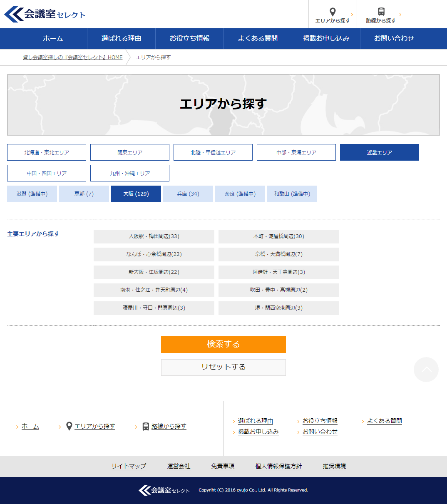
Task: Select 近畿エリア region tab
Action: tap(380, 152)
